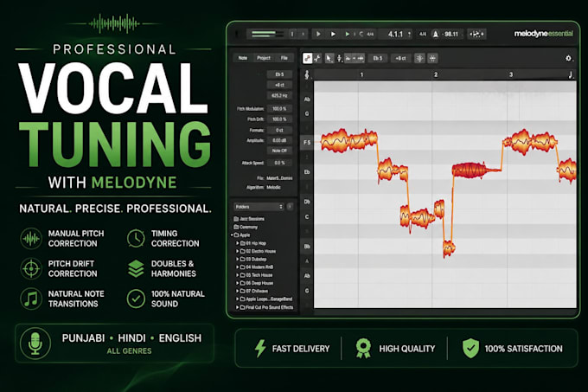
Task: Click the info 'i' button next to Folders
Action: pos(290,207)
